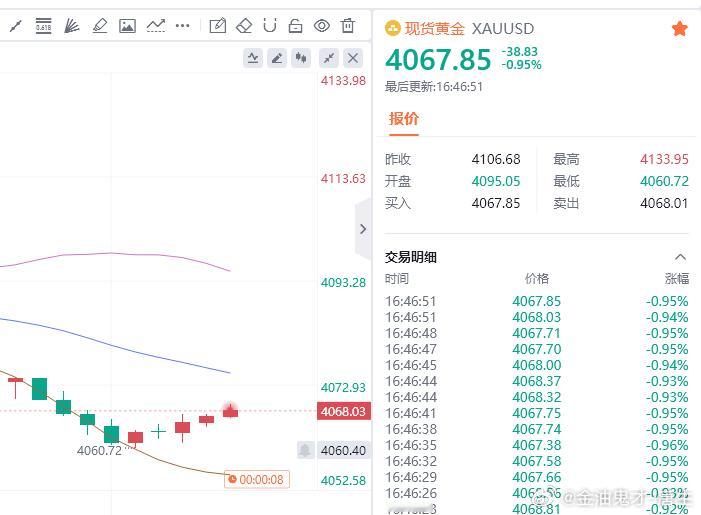Open the edit note tool
This screenshot has height=515, width=701.
coord(218,26)
